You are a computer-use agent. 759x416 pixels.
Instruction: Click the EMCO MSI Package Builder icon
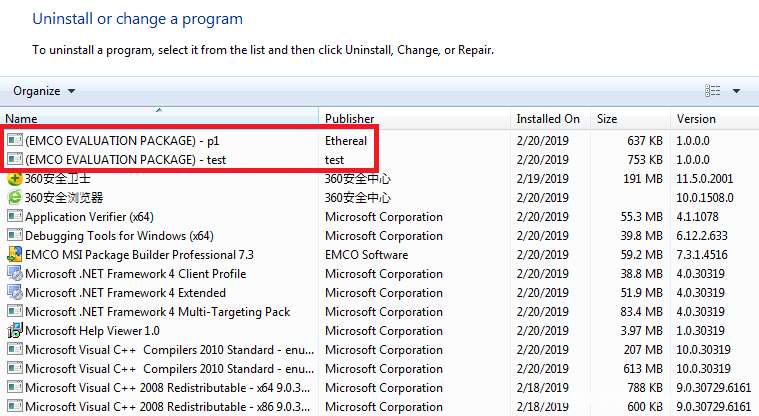15,255
